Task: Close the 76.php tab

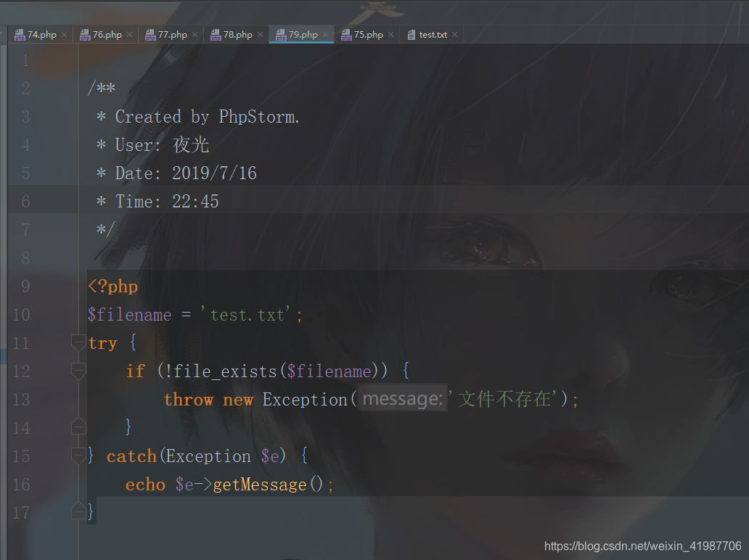Action: [129, 34]
